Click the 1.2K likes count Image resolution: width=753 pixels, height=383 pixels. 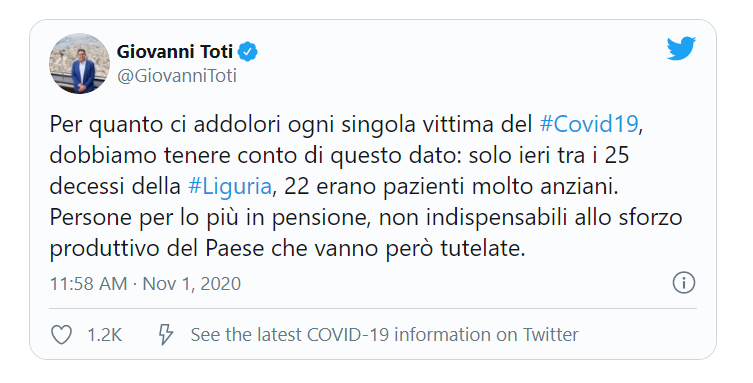(104, 335)
